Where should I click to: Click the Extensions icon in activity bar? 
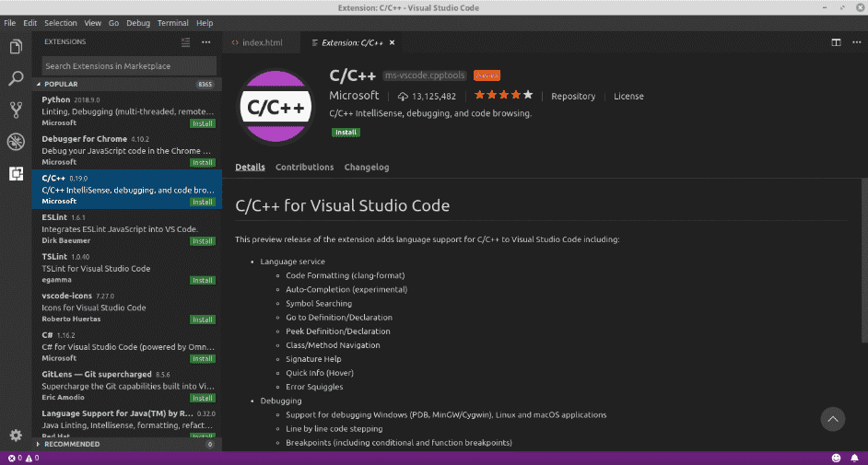point(16,173)
